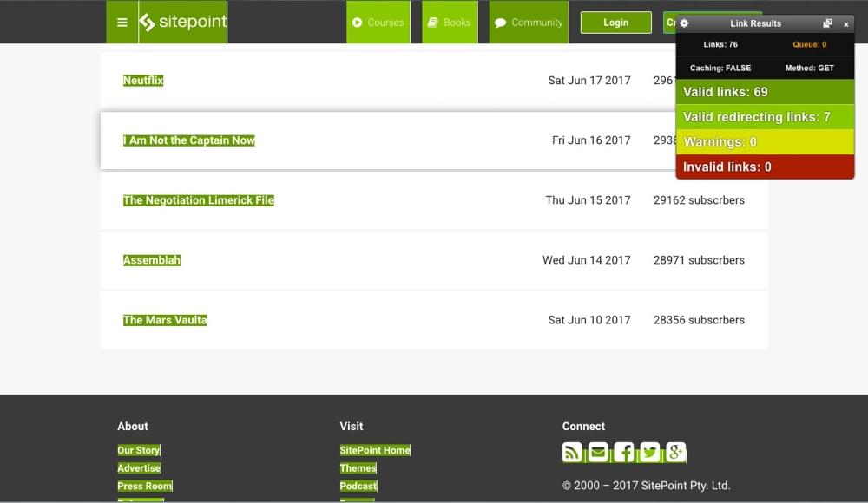Image resolution: width=868 pixels, height=503 pixels.
Task: Open the Podcast footer link
Action: pos(358,486)
